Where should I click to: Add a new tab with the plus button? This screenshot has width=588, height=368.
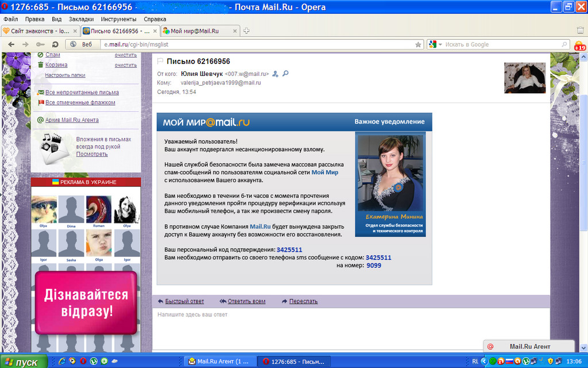click(246, 31)
